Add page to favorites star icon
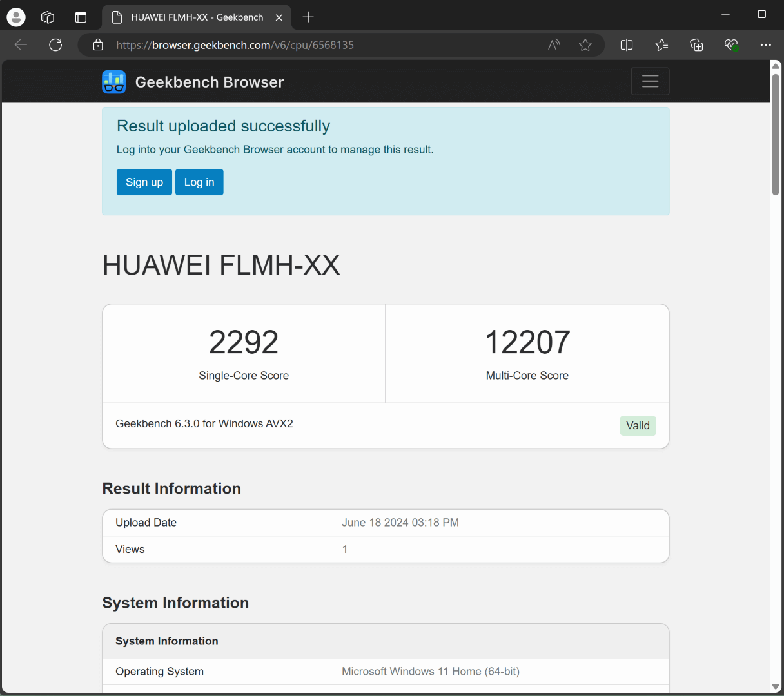The image size is (784, 696). pyautogui.click(x=585, y=44)
